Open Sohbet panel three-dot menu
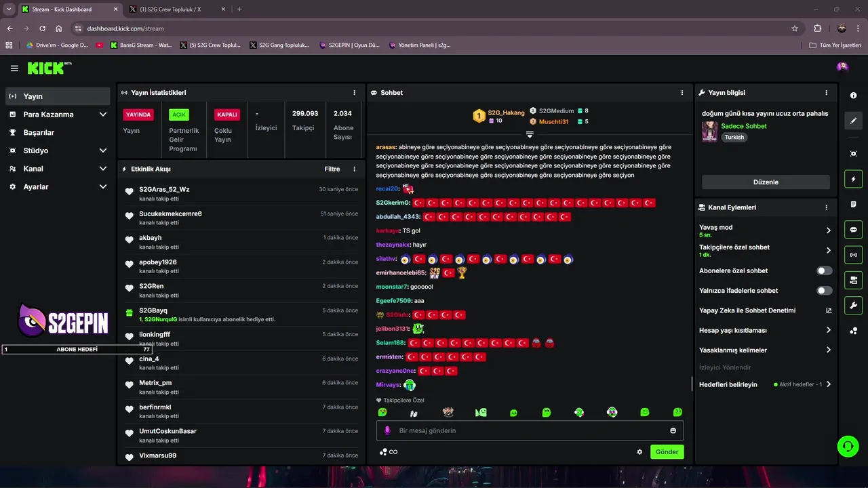This screenshot has height=488, width=868. click(x=682, y=92)
